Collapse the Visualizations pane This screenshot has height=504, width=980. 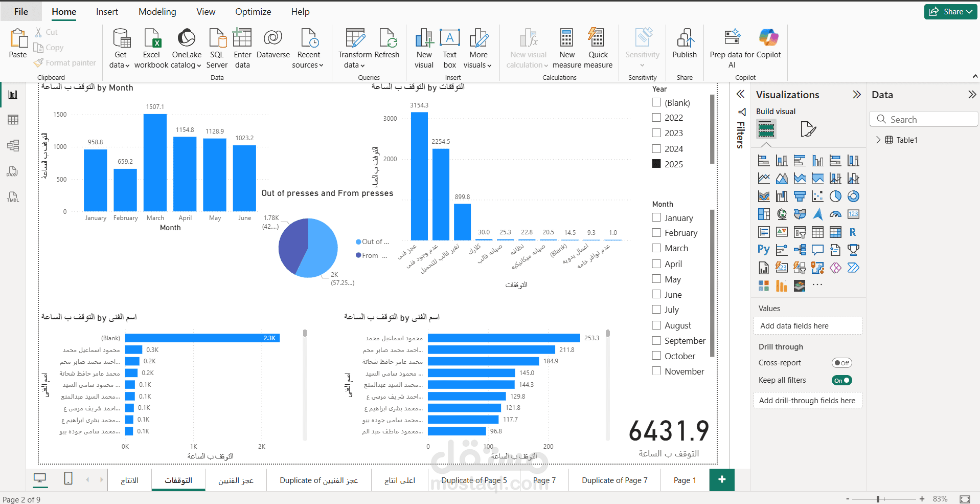pyautogui.click(x=857, y=95)
